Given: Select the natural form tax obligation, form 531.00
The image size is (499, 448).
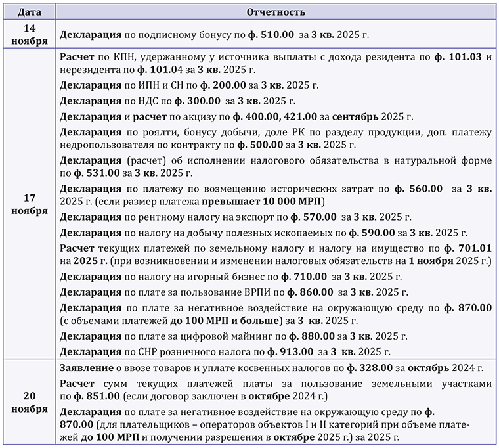Looking at the screenshot, I should tap(275, 166).
